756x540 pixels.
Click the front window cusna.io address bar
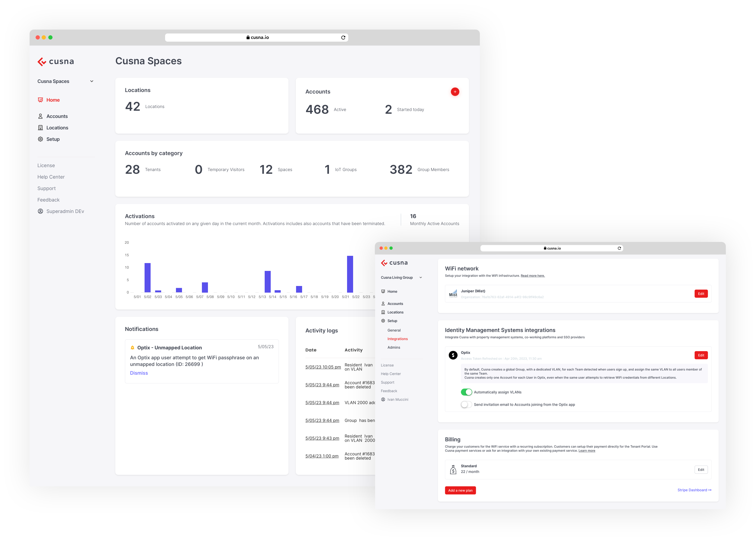click(551, 248)
